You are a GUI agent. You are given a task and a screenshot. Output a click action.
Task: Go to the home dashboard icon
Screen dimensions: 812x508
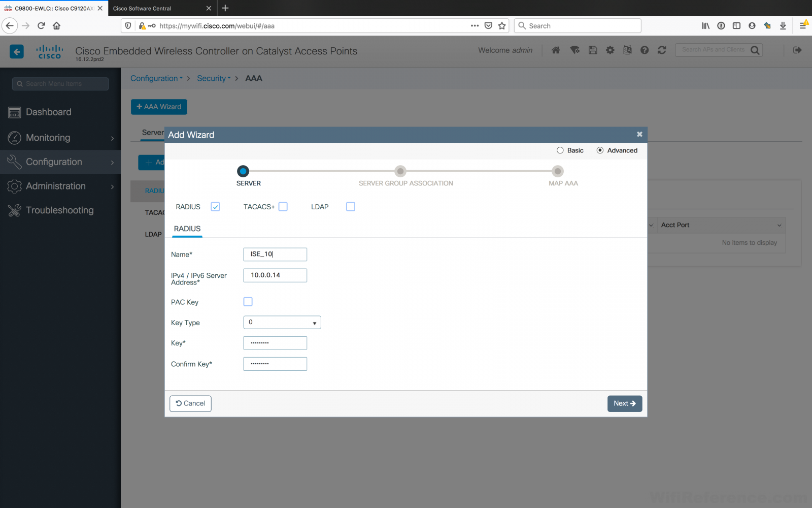click(x=556, y=50)
